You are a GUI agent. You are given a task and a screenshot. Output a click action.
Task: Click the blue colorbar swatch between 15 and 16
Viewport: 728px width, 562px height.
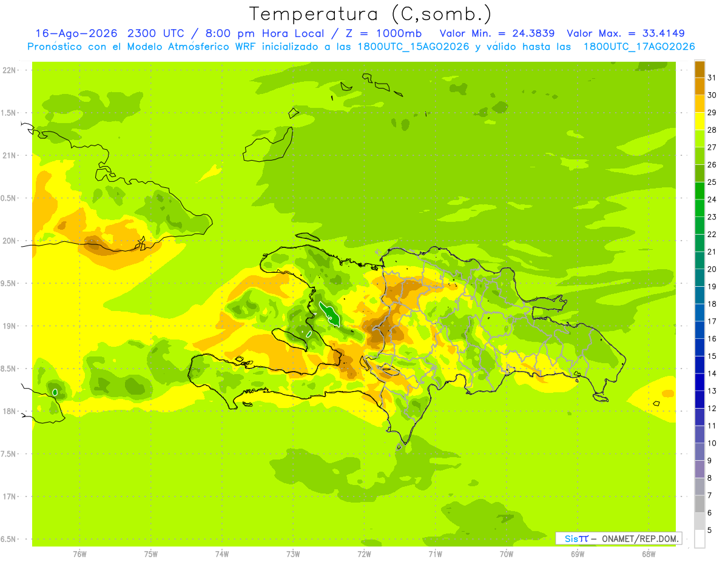pos(699,347)
